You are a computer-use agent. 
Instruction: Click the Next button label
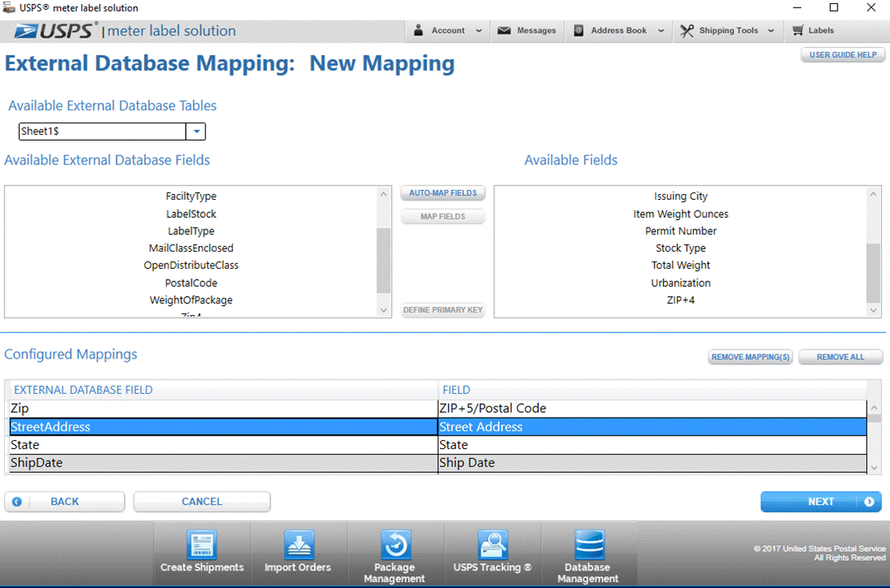point(821,502)
